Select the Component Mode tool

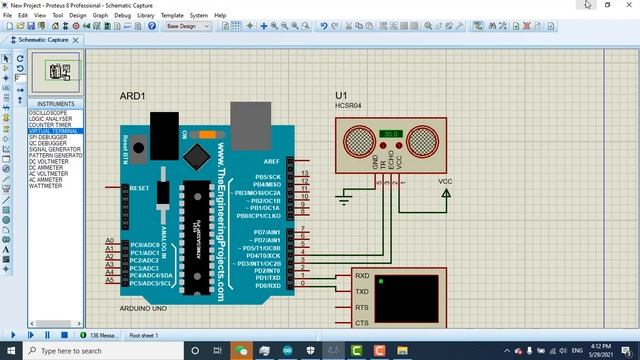tap(6, 68)
